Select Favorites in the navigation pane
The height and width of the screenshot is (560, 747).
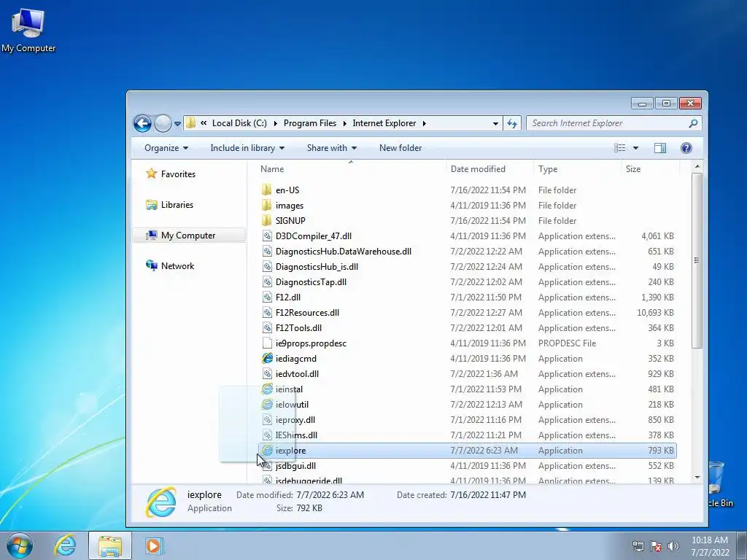pos(178,174)
